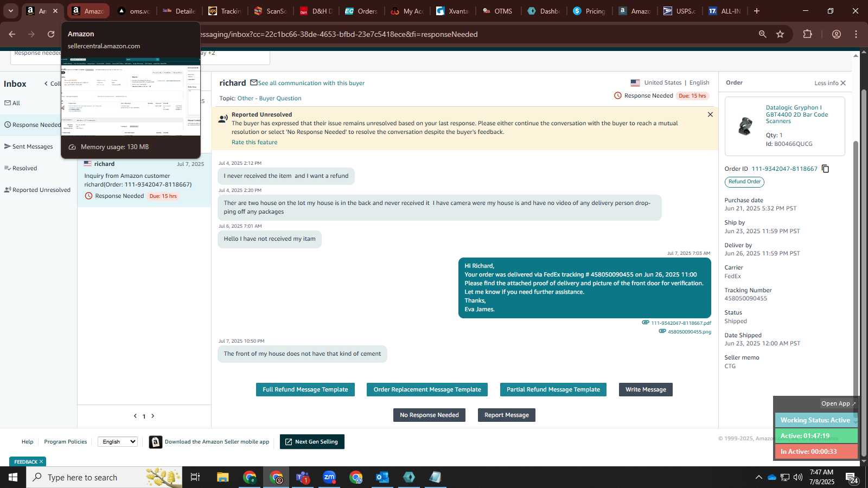Open richard's inquiry in the message list
Image resolution: width=868 pixels, height=488 pixels.
144,180
